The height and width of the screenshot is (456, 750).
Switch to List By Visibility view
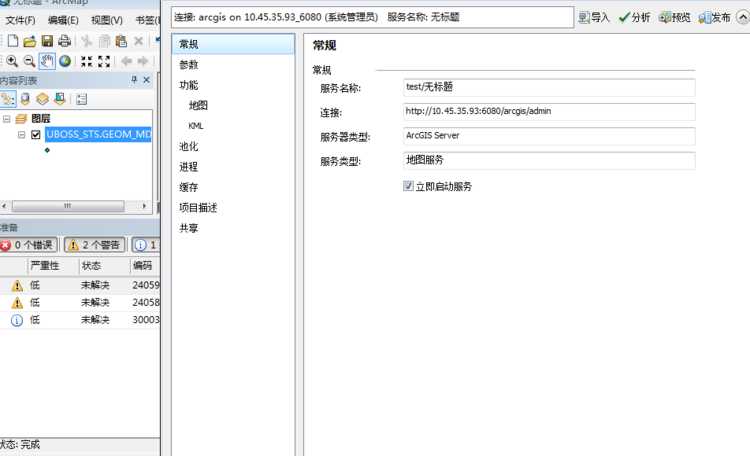42,99
